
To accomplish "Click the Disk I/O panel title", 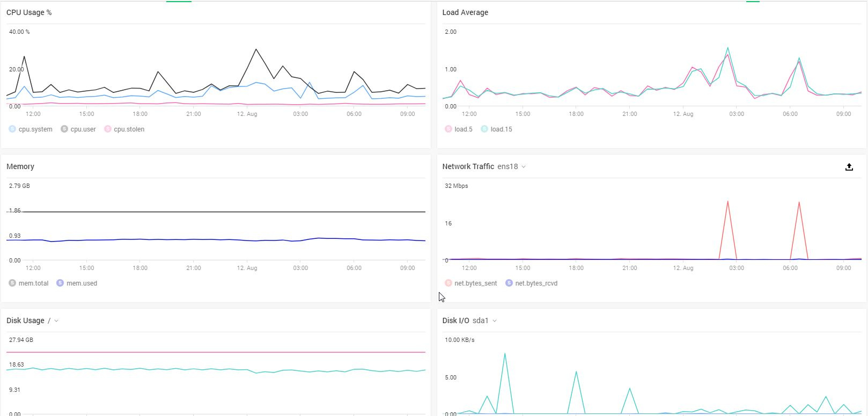I will (455, 320).
